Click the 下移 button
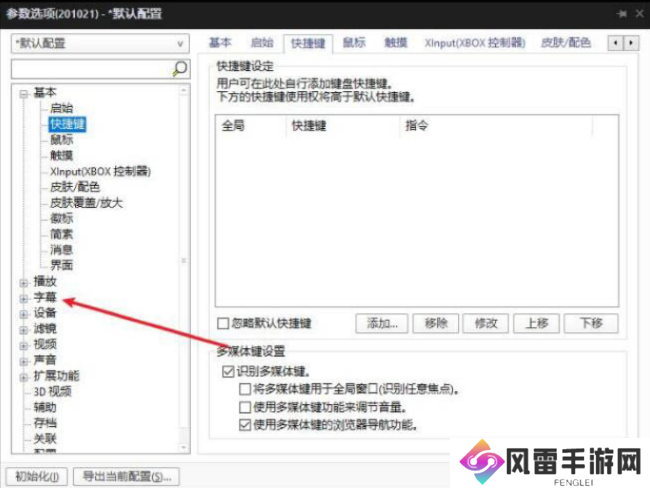This screenshot has width=650, height=488. (591, 323)
